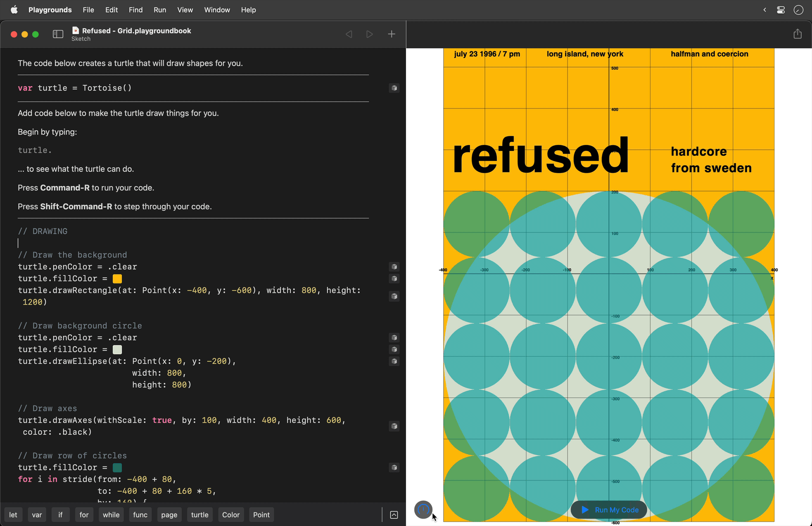Select the step-backward arrow in the toolbar

click(349, 34)
